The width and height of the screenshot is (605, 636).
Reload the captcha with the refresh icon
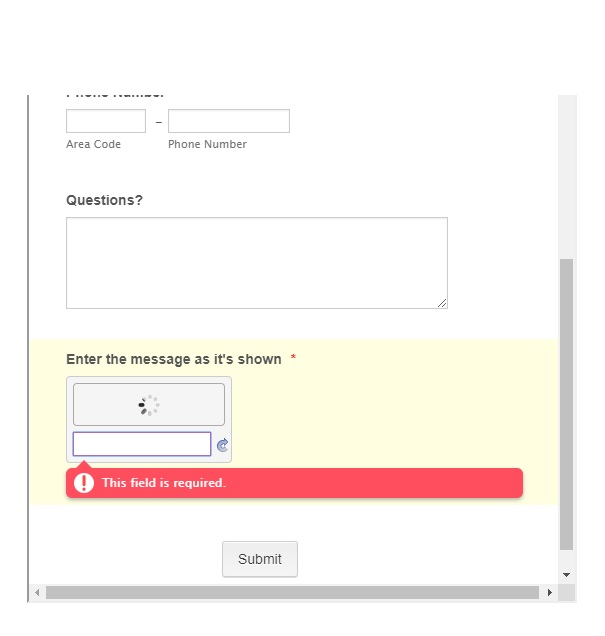[222, 445]
